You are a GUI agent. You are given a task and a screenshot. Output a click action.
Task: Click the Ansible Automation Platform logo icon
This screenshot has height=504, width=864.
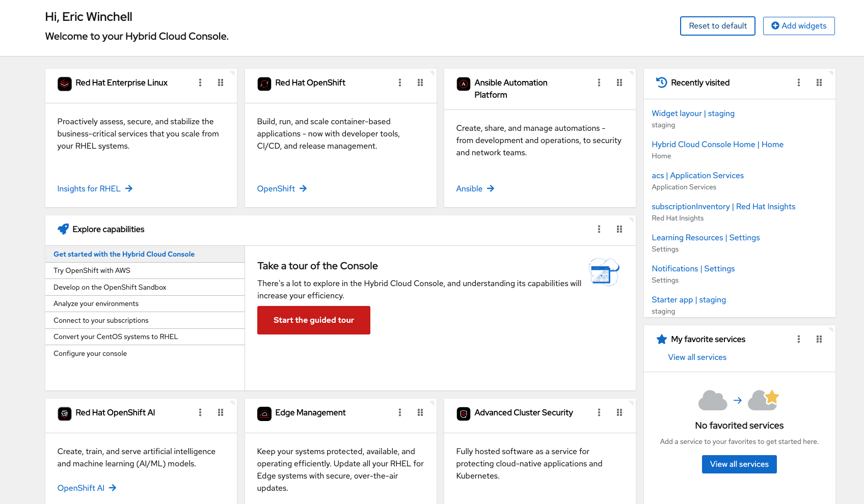464,83
